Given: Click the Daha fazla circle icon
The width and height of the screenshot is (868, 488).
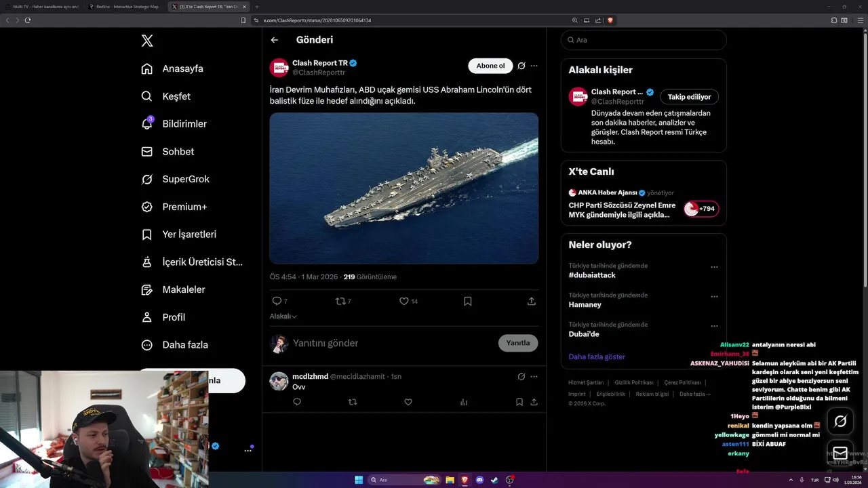Looking at the screenshot, I should coord(146,345).
